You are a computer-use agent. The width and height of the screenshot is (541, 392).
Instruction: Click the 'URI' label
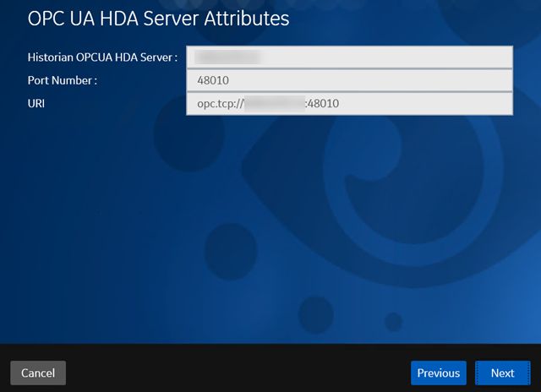coord(36,103)
